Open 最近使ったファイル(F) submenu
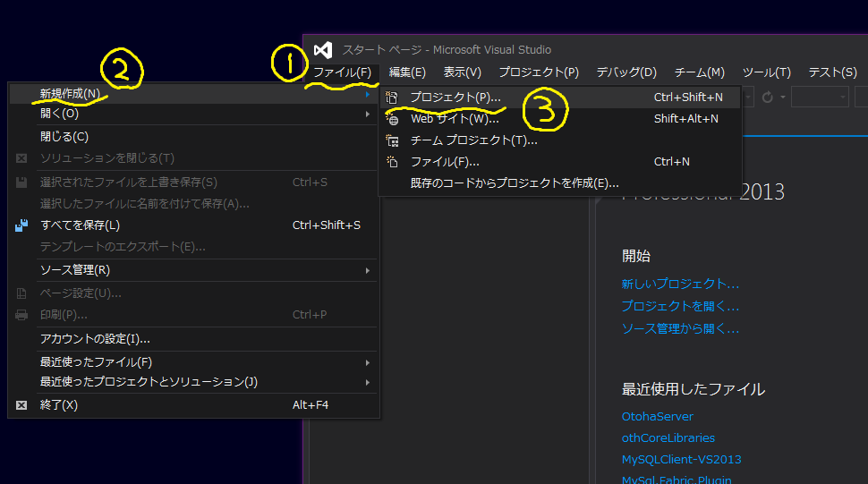The height and width of the screenshot is (484, 868). click(193, 362)
